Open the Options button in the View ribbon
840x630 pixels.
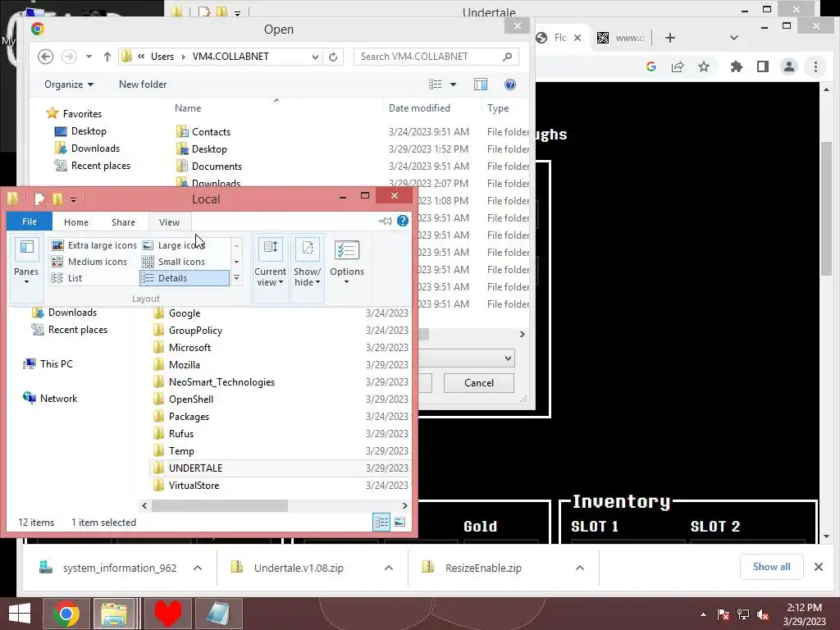pyautogui.click(x=347, y=262)
